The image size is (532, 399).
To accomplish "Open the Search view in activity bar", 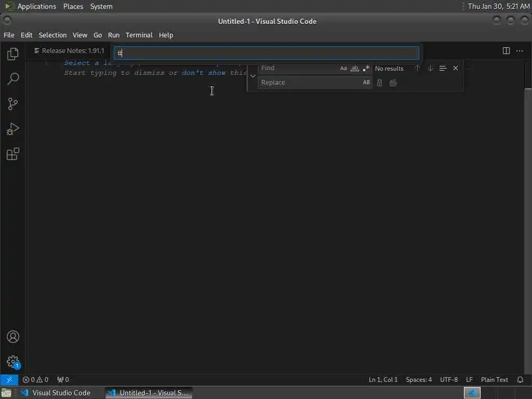I will click(12, 79).
